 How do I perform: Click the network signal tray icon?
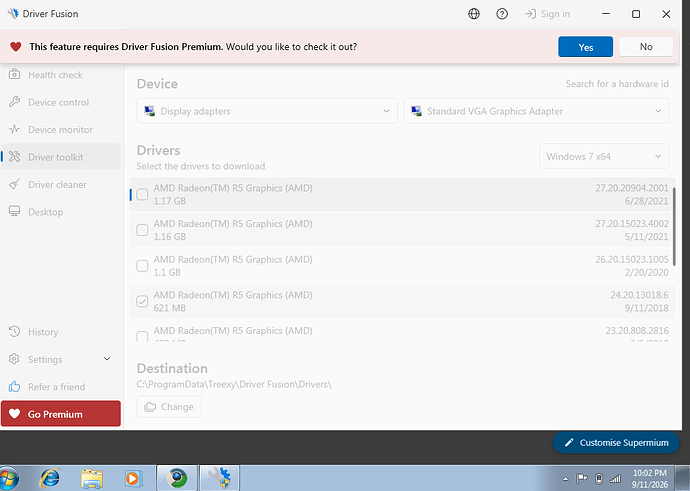[x=615, y=478]
